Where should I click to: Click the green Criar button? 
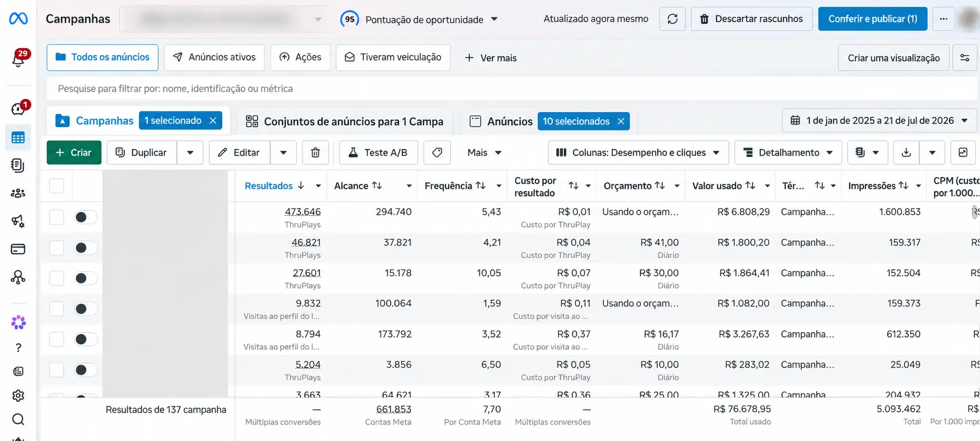74,152
